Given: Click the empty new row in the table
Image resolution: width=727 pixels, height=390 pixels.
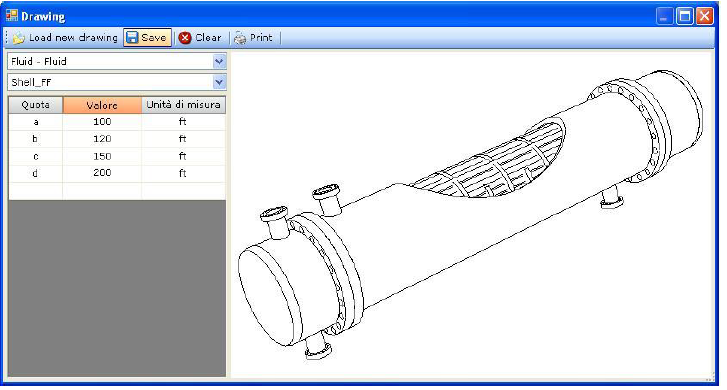Looking at the screenshot, I should 117,191.
